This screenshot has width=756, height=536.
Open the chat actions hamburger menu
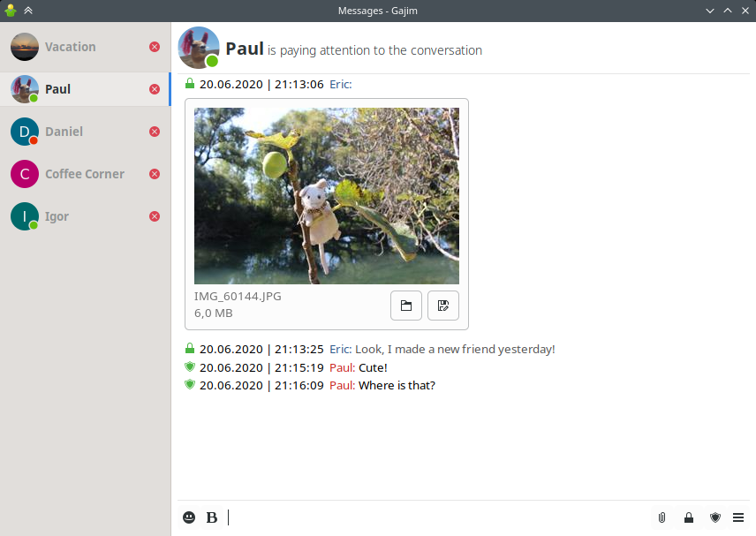click(x=738, y=517)
